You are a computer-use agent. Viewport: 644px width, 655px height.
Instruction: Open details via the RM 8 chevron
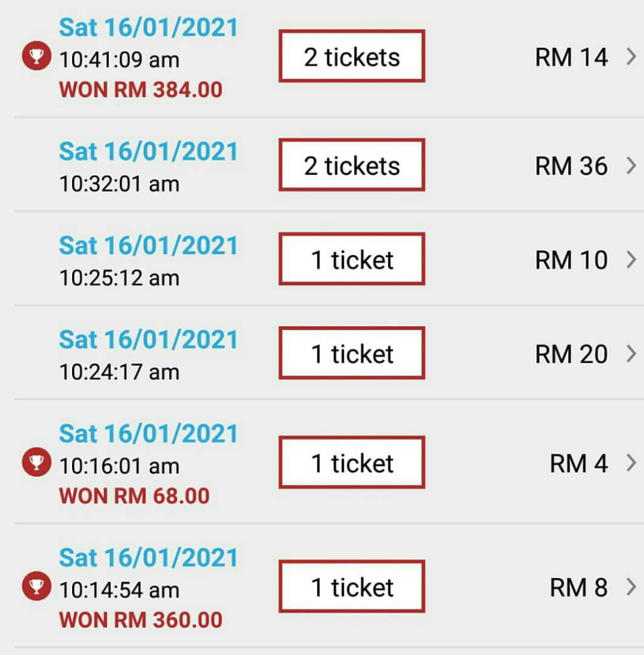(x=631, y=587)
